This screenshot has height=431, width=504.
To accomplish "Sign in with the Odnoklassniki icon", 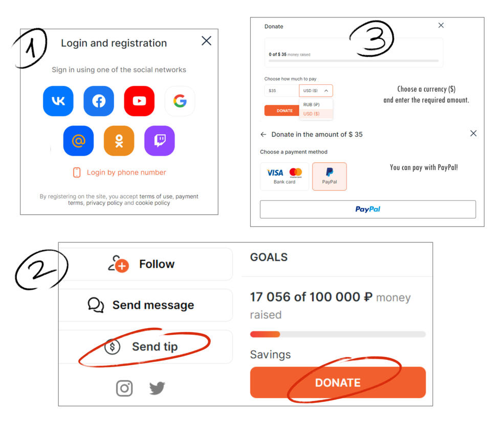I will (x=119, y=141).
